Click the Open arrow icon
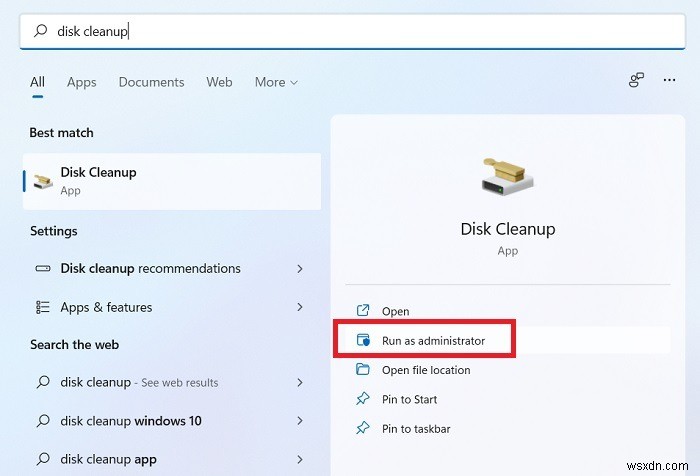The image size is (700, 476). pyautogui.click(x=363, y=310)
